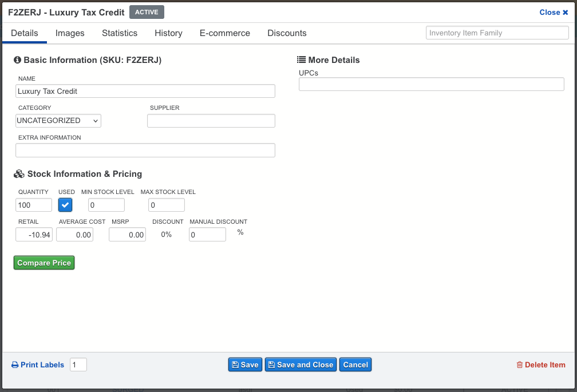
Task: Focus the Inventory Item Family search field
Action: pos(497,33)
